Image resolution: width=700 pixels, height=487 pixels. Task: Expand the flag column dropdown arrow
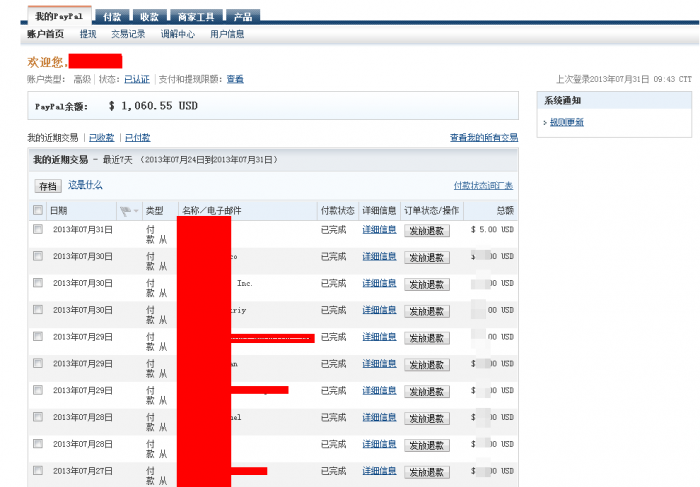click(136, 211)
